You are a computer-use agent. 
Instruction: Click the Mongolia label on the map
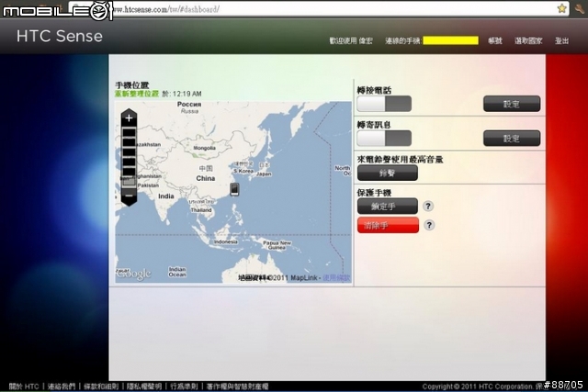(x=204, y=148)
